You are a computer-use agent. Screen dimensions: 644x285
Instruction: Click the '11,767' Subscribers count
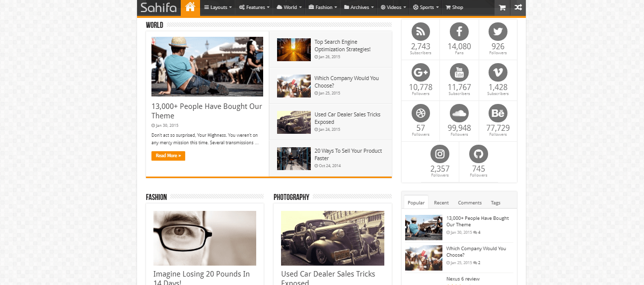(459, 87)
